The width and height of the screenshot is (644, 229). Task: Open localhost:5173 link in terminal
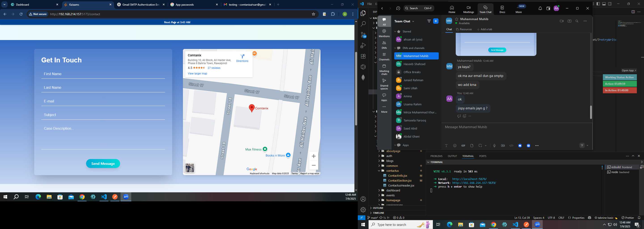tap(469, 179)
